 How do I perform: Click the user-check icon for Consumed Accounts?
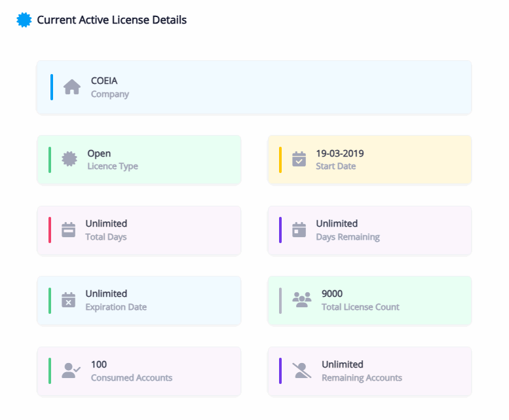pos(71,371)
